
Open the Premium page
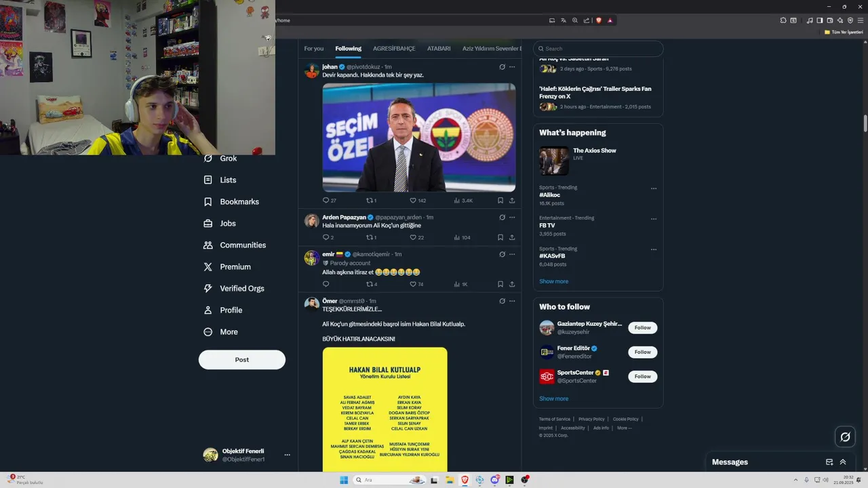(x=227, y=267)
